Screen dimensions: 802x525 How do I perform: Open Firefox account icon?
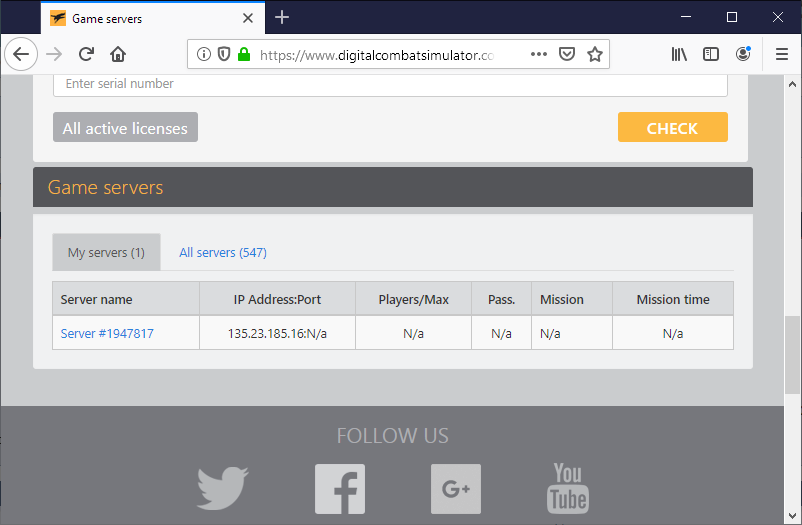[x=743, y=53]
